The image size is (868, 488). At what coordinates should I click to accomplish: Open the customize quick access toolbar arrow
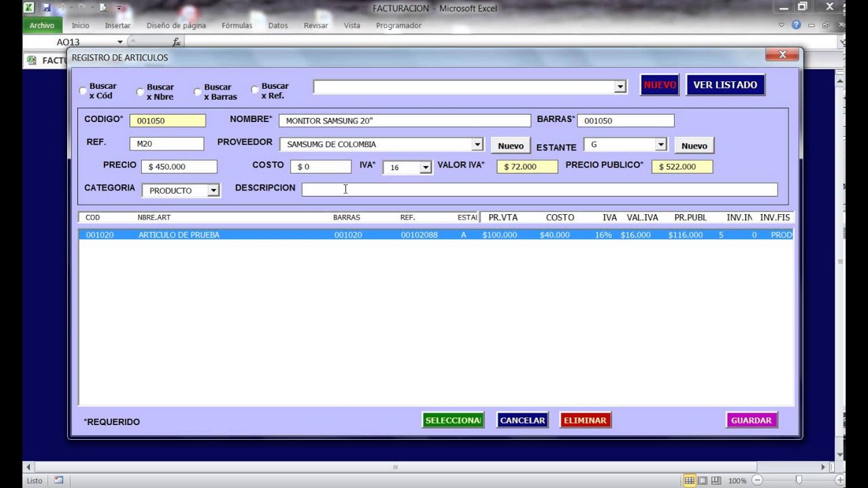pyautogui.click(x=119, y=8)
